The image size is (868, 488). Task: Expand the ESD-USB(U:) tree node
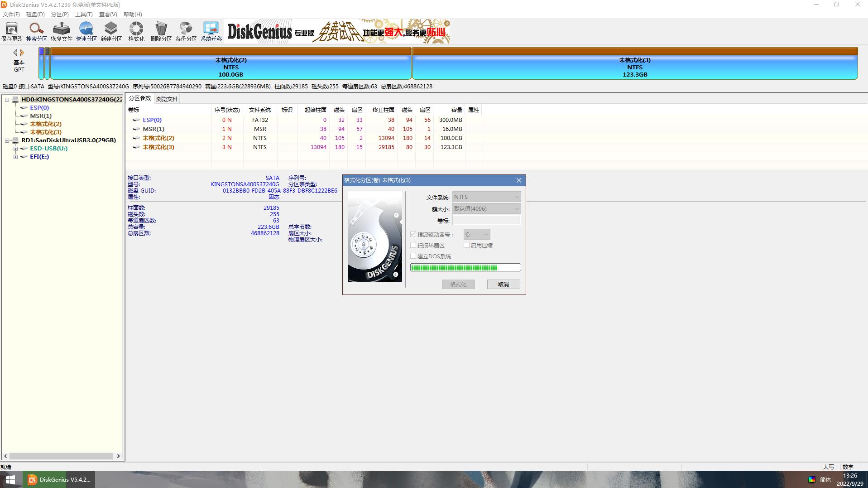15,149
